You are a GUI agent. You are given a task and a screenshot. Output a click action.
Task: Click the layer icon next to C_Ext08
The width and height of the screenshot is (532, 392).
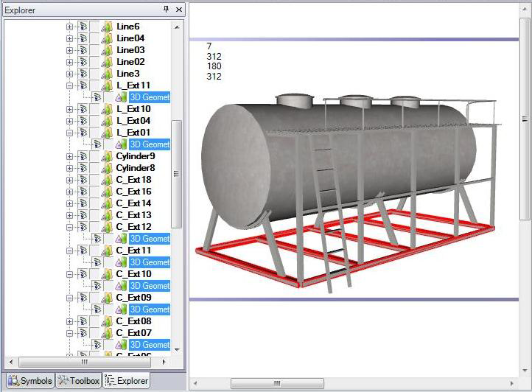107,321
